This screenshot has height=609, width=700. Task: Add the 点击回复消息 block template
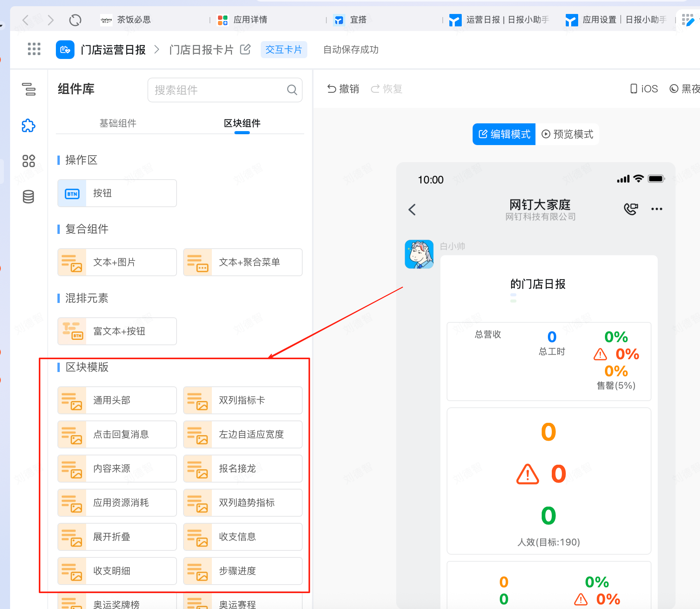tap(117, 434)
